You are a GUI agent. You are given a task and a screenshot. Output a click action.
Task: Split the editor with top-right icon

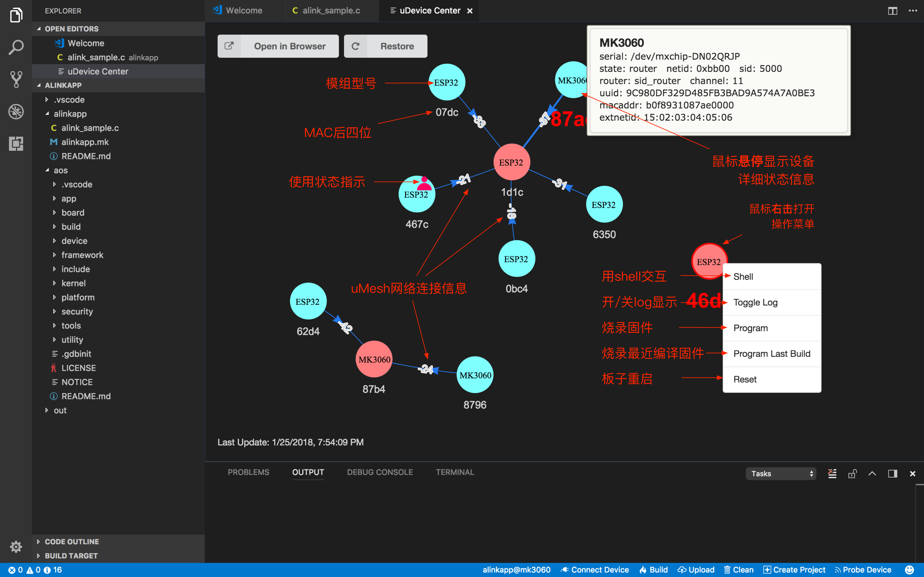892,11
